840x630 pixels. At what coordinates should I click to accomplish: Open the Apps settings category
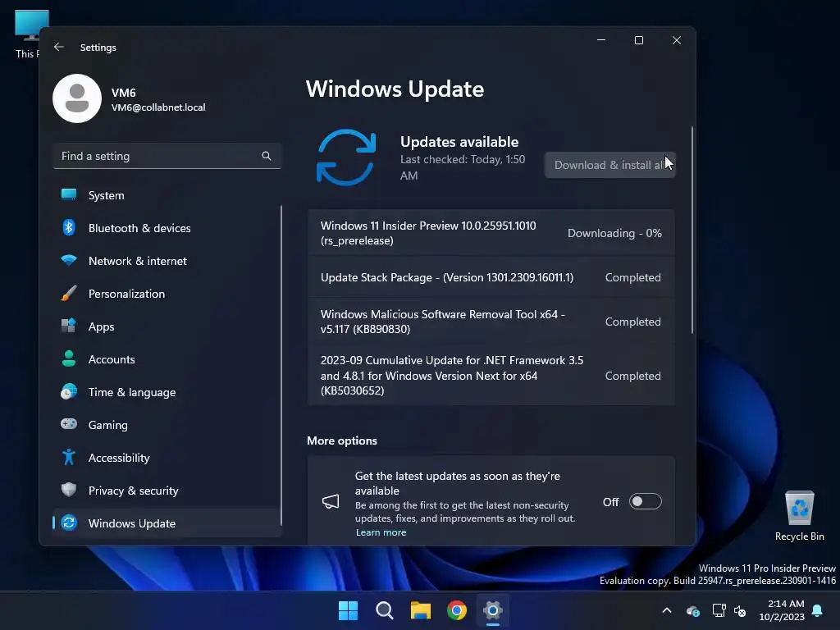point(167,326)
